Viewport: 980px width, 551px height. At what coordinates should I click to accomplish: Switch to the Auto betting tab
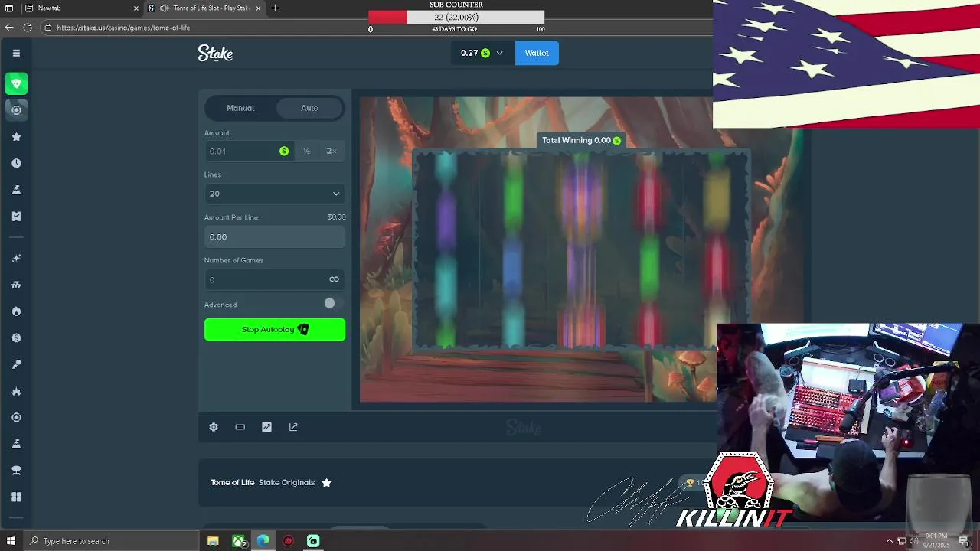(309, 108)
